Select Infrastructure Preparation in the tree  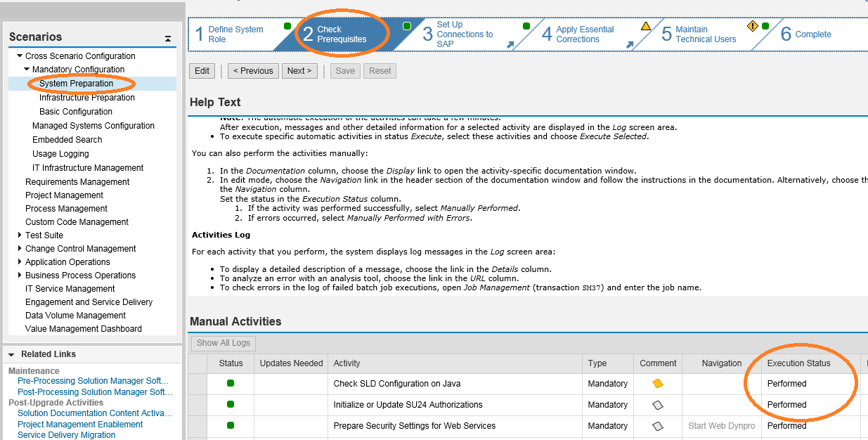87,98
